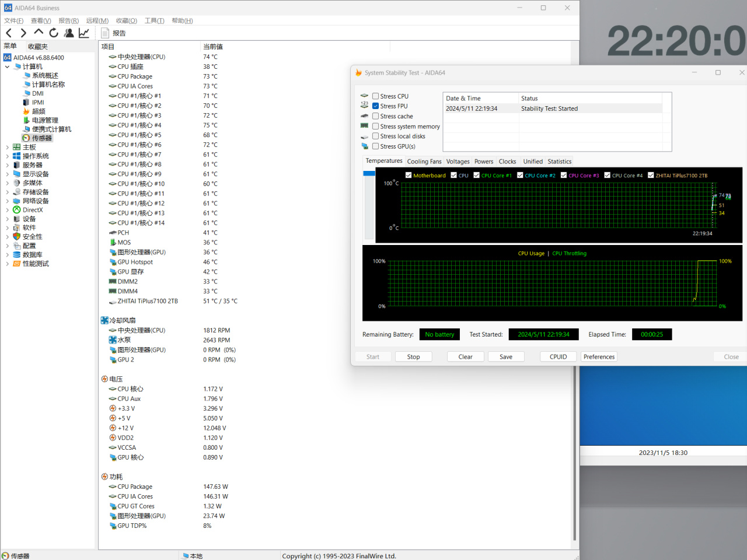The image size is (747, 560).
Task: Click the DirectX Xbox icon item
Action: click(x=17, y=210)
